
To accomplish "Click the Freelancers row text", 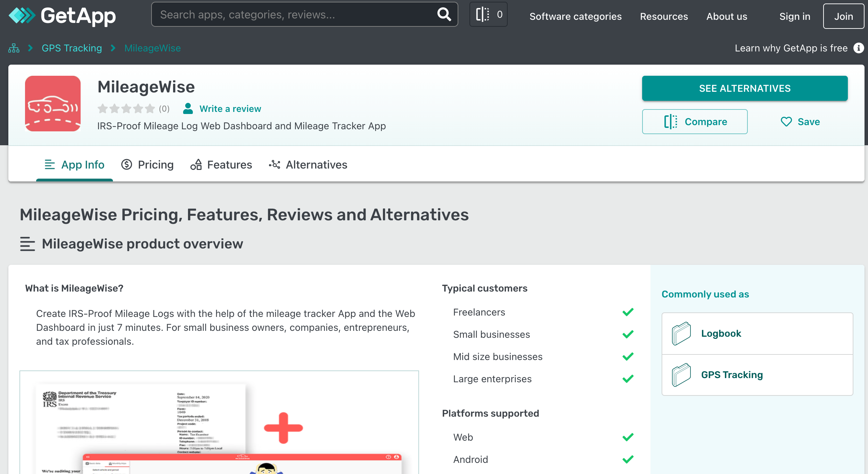I will point(479,312).
